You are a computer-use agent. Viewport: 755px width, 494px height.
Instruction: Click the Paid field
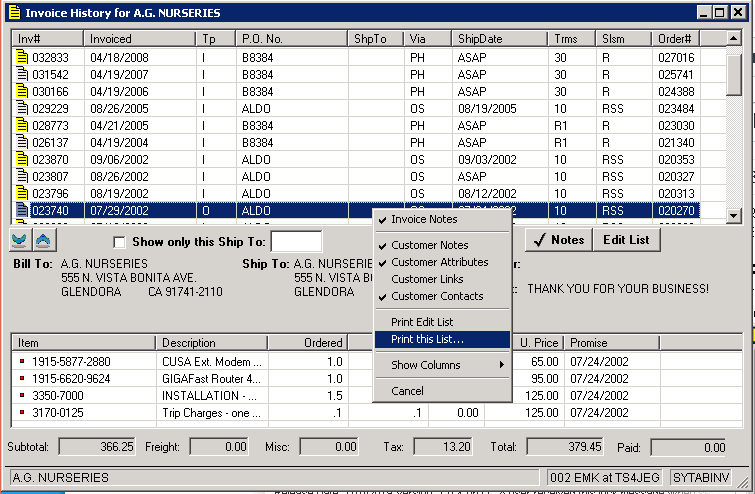click(x=689, y=447)
